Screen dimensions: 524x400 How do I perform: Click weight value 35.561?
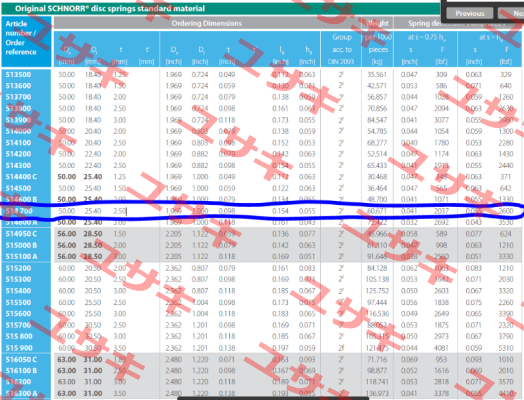[377, 75]
